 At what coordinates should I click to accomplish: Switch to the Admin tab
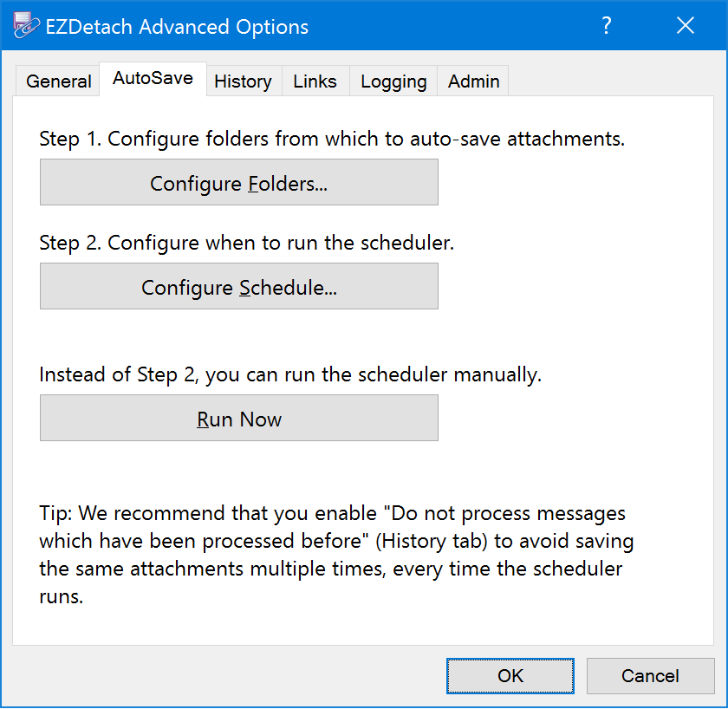tap(473, 81)
